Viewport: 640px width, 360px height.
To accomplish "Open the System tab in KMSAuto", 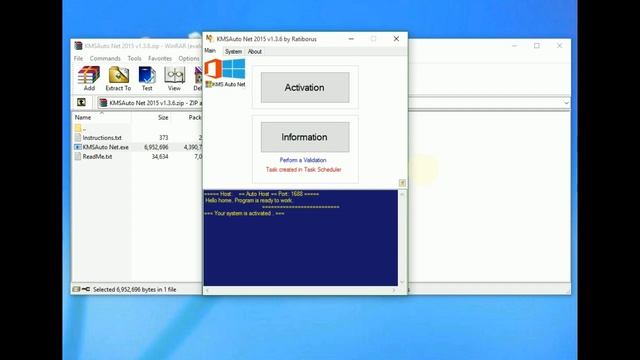I will [233, 51].
